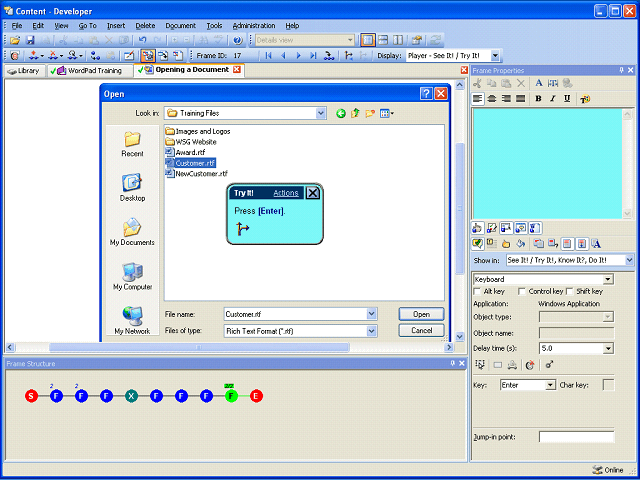The image size is (640, 480).
Task: Open the Insert menu
Action: point(116,26)
